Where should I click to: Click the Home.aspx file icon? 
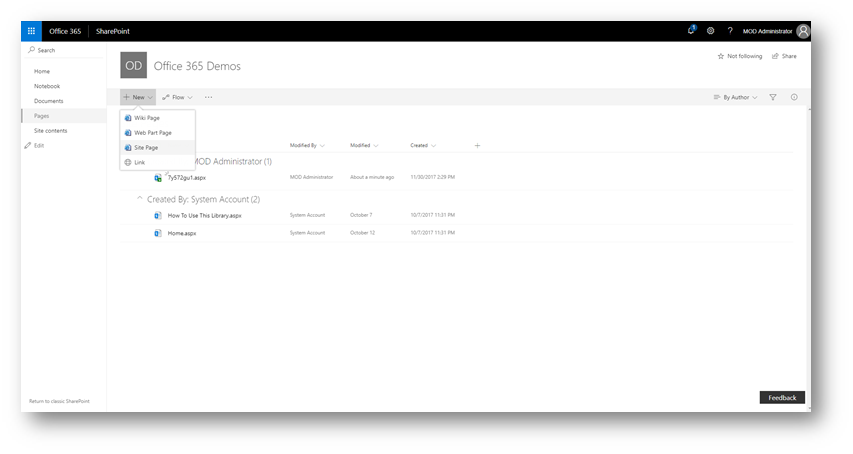coord(158,233)
